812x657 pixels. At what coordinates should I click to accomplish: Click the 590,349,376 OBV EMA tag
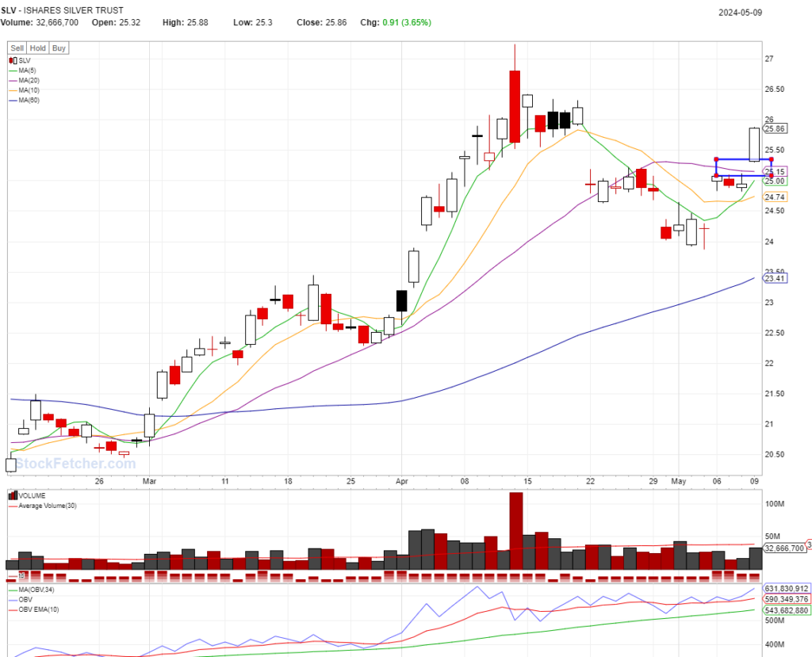786,599
